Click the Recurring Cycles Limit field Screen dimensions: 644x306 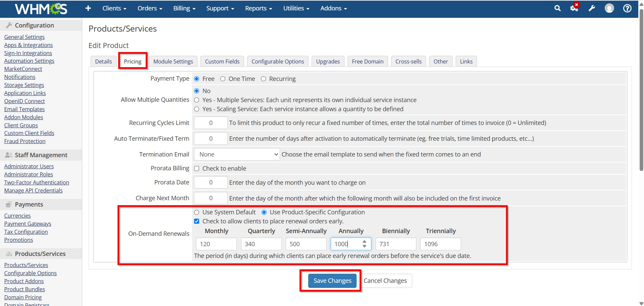(211, 123)
